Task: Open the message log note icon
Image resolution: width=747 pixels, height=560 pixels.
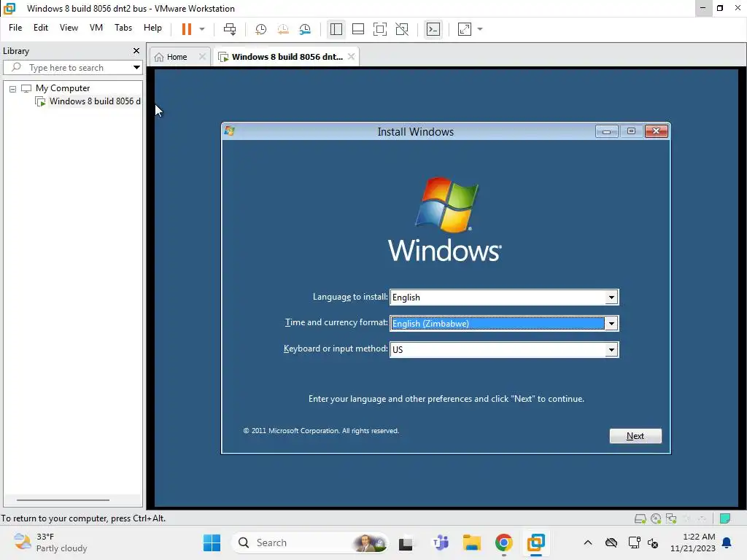Action: point(725,518)
